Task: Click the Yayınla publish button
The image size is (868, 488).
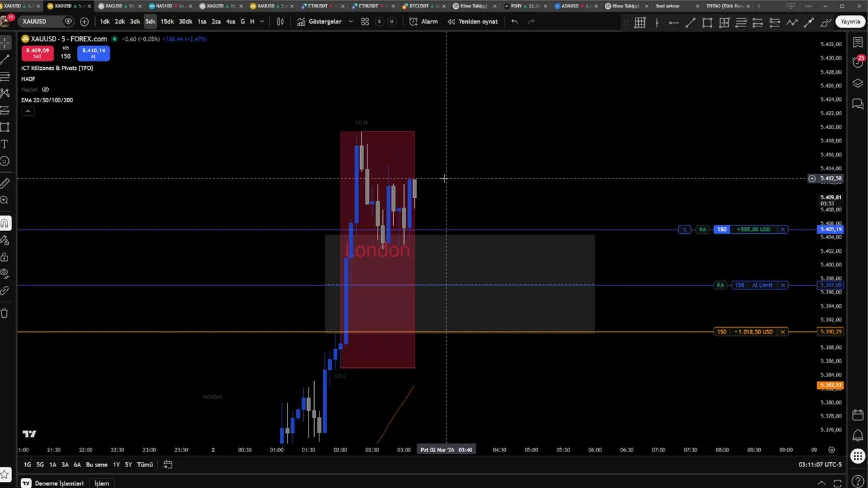Action: [850, 22]
